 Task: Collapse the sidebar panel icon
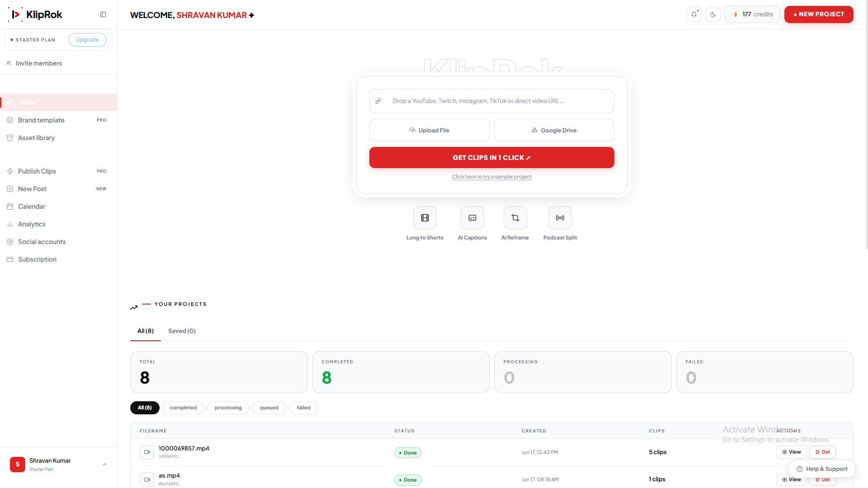[103, 14]
